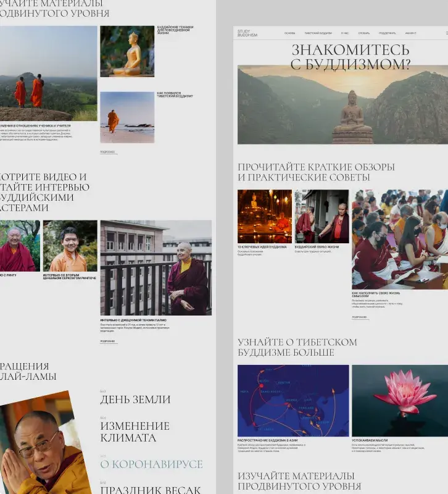
Task: Click the Study Buddhism logo
Action: pos(247,33)
